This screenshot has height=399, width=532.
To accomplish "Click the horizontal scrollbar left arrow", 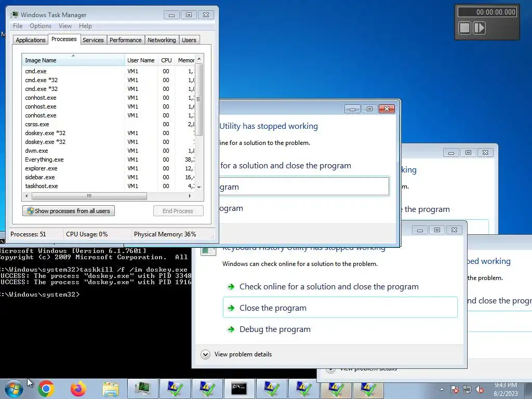I will click(26, 196).
